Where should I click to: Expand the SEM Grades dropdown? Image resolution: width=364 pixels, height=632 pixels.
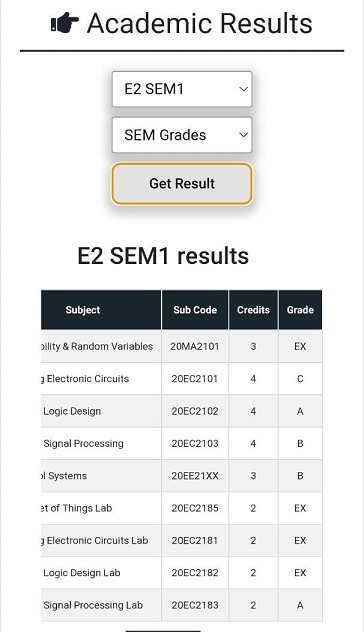tap(182, 135)
